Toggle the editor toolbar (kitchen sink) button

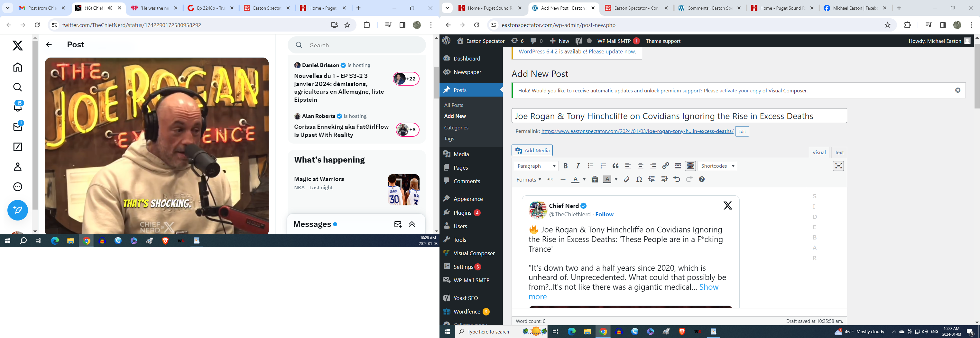point(690,166)
